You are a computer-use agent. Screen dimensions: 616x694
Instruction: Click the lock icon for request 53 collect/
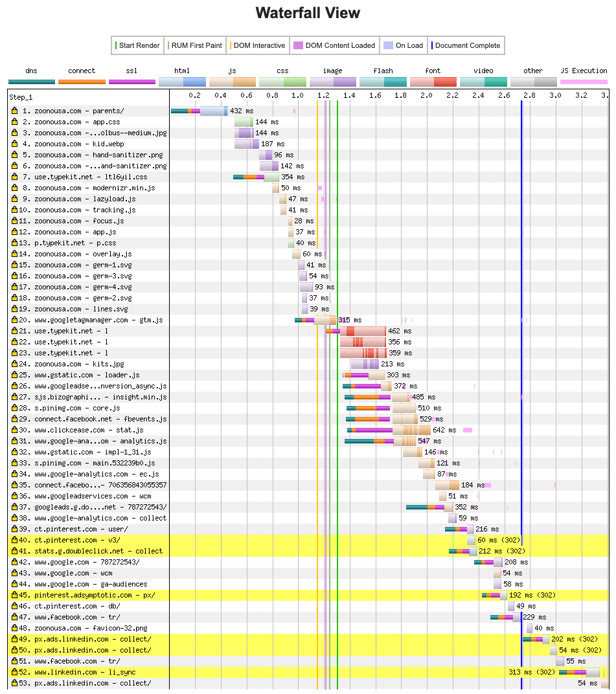point(15,683)
